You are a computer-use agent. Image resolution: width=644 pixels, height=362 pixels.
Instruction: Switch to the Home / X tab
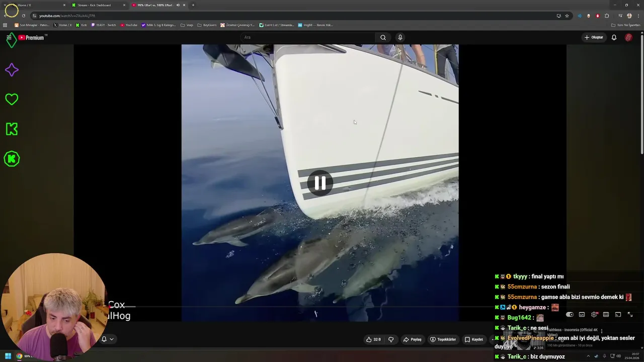click(39, 5)
